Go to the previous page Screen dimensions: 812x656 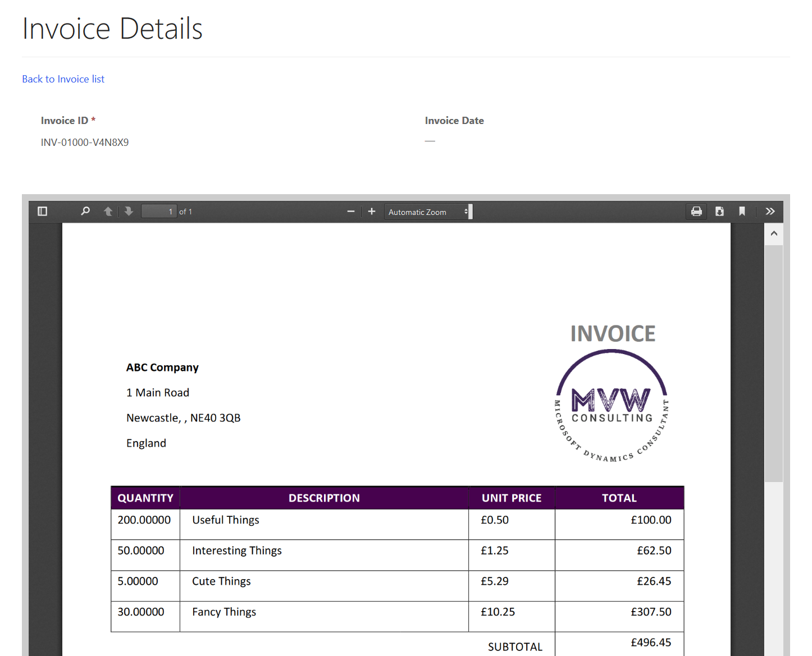click(108, 211)
